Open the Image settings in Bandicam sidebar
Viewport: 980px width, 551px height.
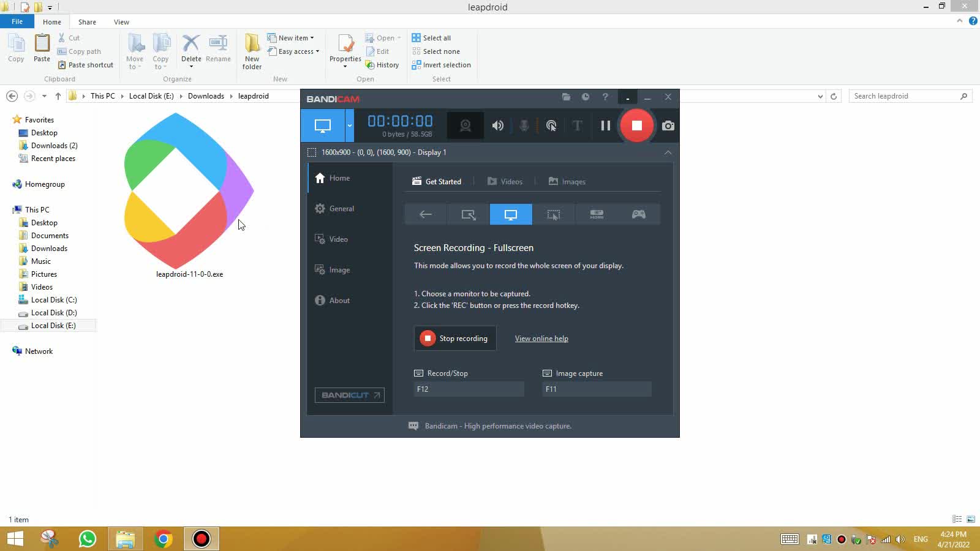click(x=350, y=270)
